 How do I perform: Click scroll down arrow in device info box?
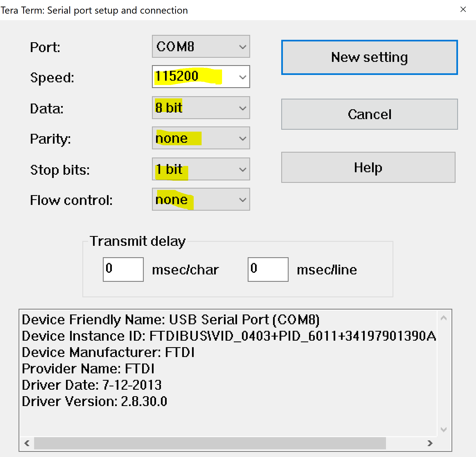click(x=444, y=430)
